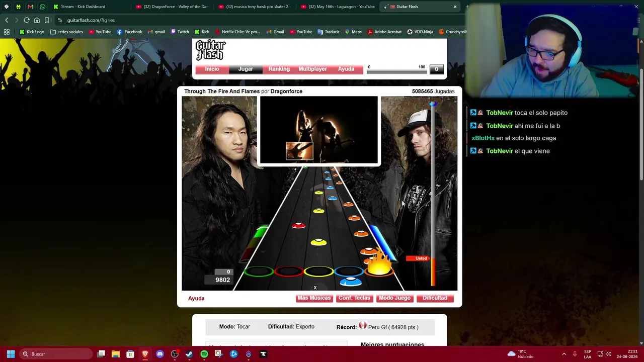Click the 0 to 100 progress bar
The image size is (644, 362).
tap(396, 72)
